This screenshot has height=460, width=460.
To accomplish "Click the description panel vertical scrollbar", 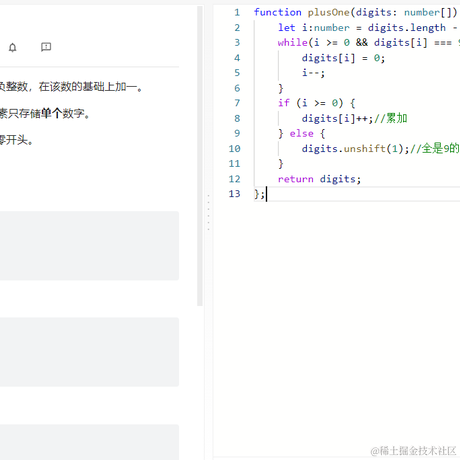I will pyautogui.click(x=200, y=156).
